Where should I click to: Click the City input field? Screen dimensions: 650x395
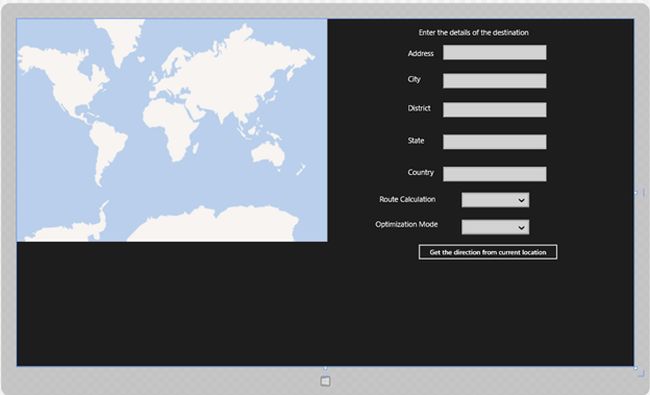(x=495, y=81)
